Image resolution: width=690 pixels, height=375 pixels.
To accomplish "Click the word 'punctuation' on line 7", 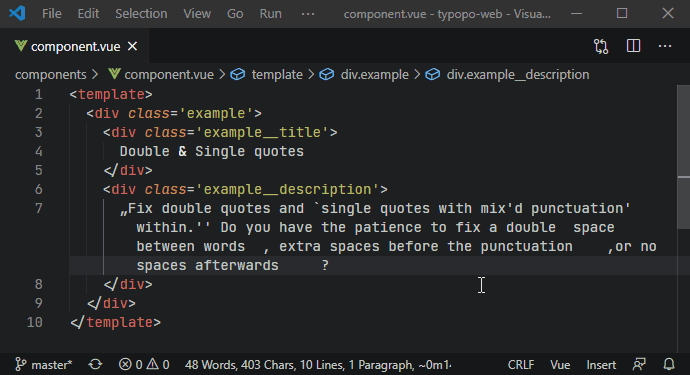I will pyautogui.click(x=576, y=208).
